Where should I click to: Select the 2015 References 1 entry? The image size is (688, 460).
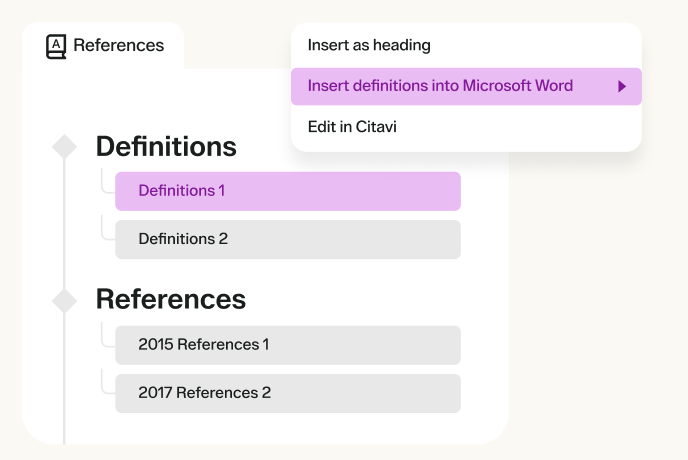(x=287, y=345)
